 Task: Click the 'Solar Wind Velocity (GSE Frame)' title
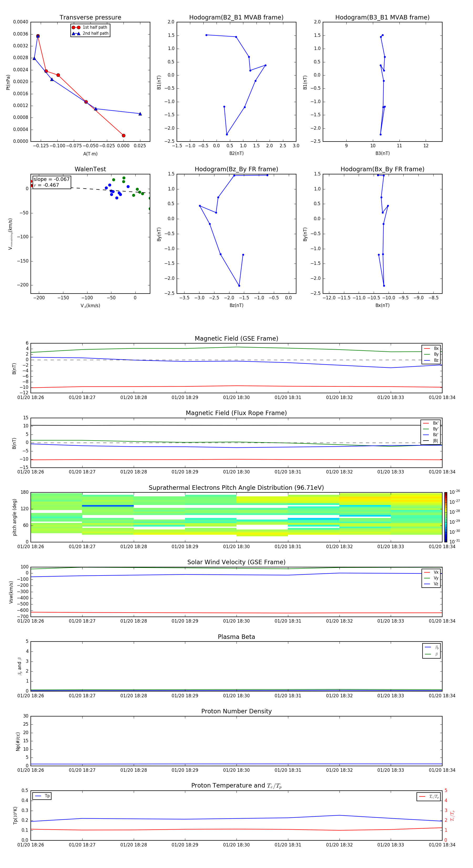tap(236, 562)
